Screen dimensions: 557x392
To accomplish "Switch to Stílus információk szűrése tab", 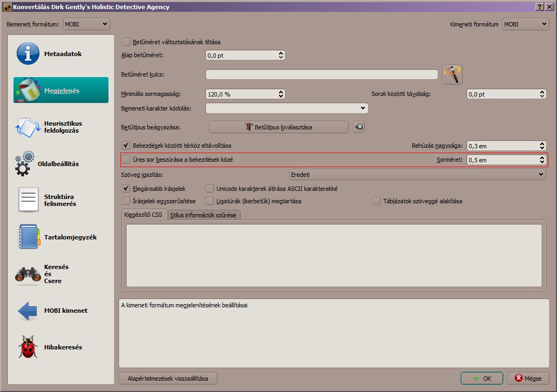I will pyautogui.click(x=203, y=215).
